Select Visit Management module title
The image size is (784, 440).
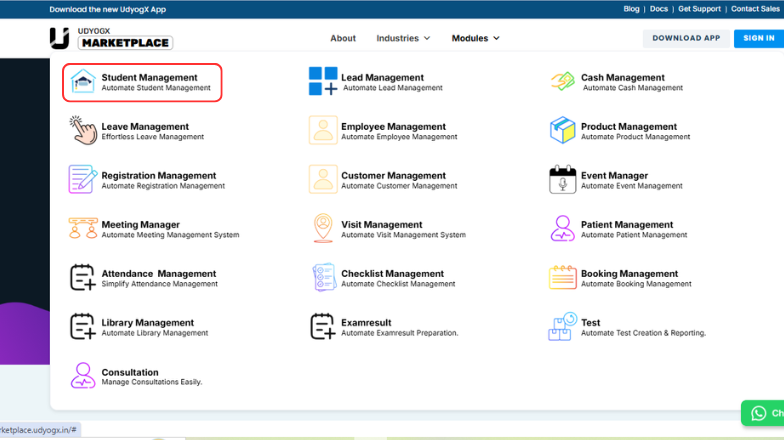click(x=382, y=224)
